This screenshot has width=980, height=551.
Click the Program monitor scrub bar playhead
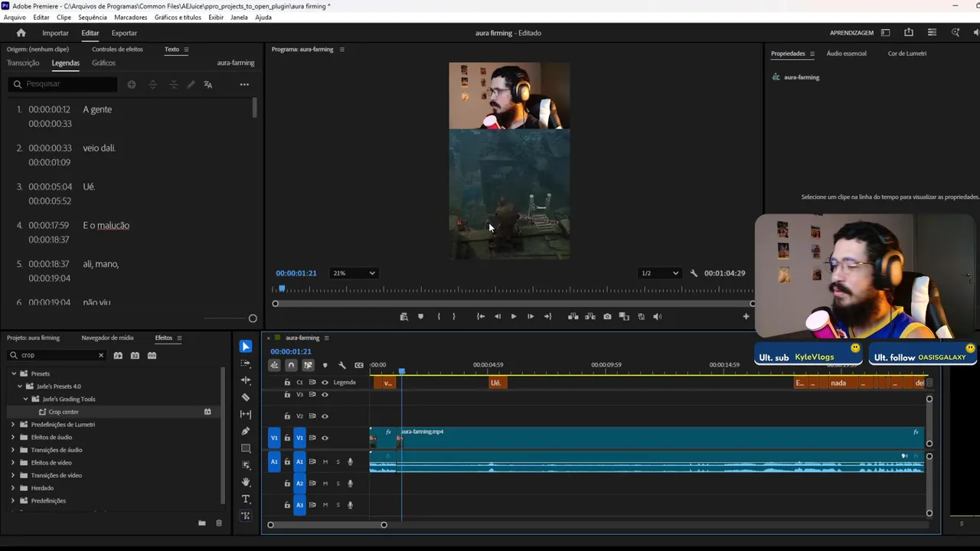282,289
